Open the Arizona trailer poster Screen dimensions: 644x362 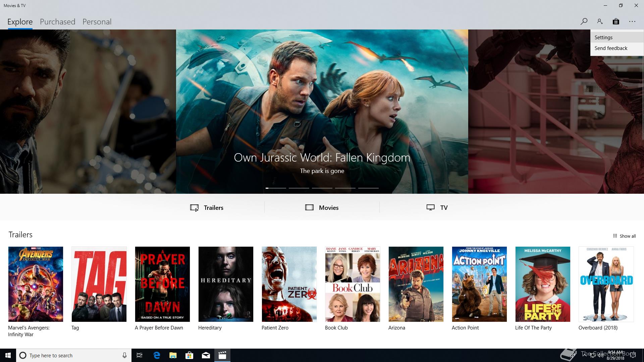coord(416,284)
